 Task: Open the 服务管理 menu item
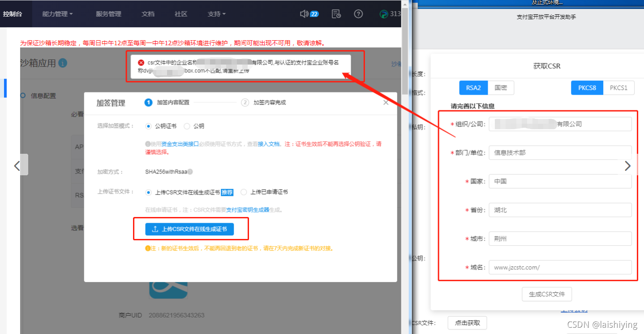click(x=108, y=14)
